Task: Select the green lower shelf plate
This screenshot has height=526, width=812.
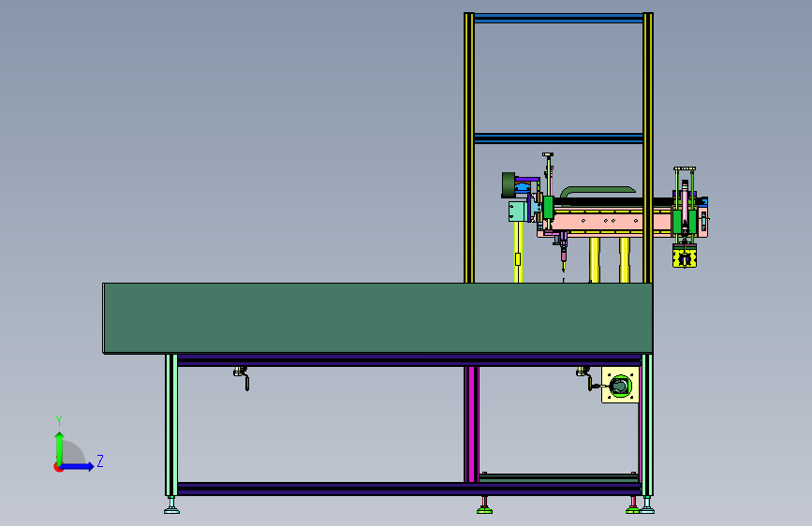Action: coord(558,478)
